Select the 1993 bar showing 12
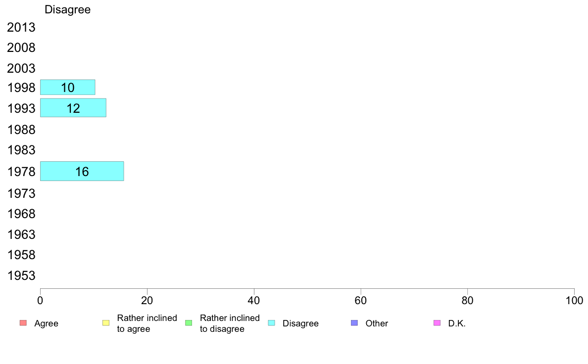 coord(73,108)
